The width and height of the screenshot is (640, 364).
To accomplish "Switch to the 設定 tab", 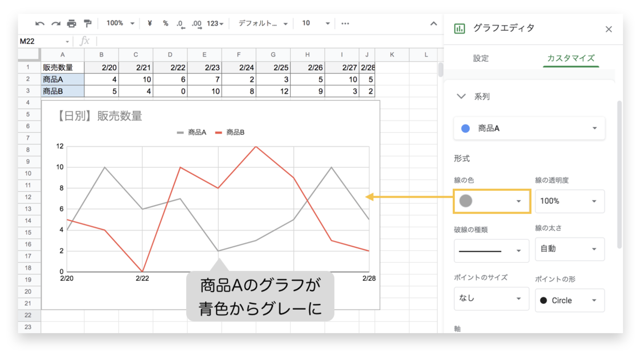I will pos(481,59).
